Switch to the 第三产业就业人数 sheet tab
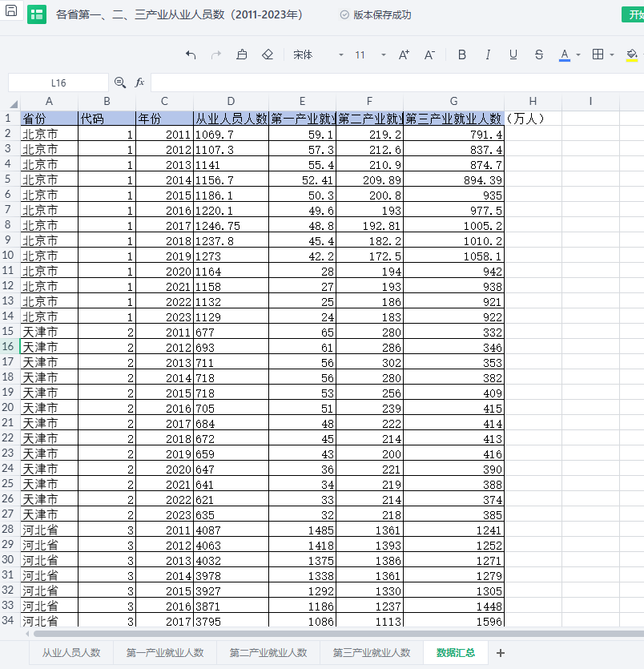 (371, 653)
